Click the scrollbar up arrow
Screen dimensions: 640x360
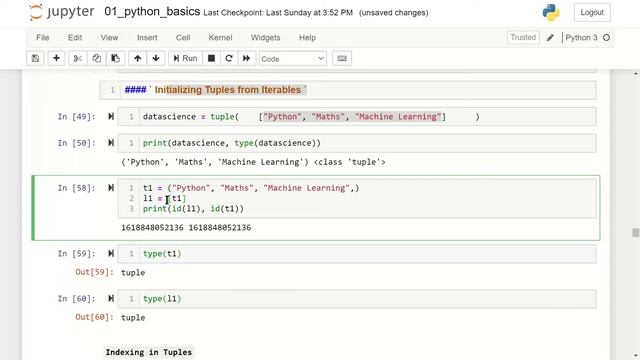pyautogui.click(x=636, y=74)
